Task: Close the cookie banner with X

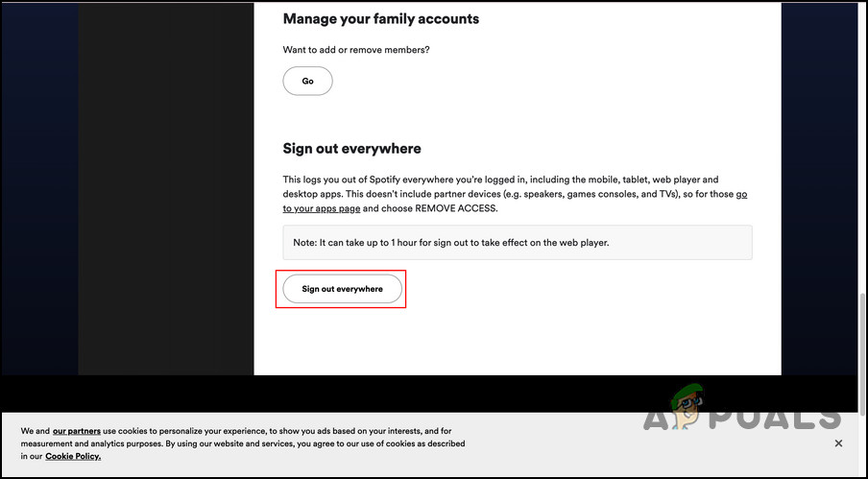Action: point(838,443)
